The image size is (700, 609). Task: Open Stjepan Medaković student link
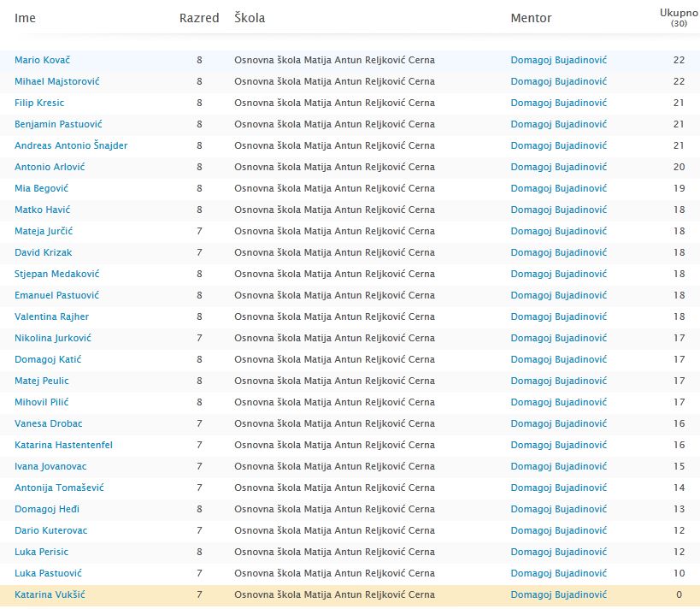click(56, 274)
